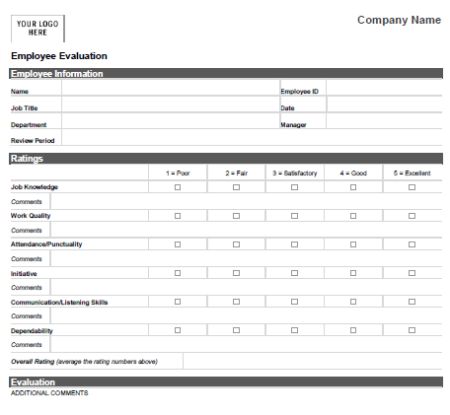
Task: Click the Employee Evaluation title
Action: (x=59, y=56)
